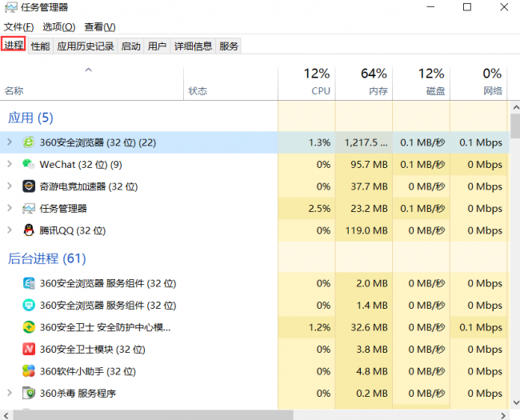
Task: Click the 任务管理器 row icon
Action: coord(29,208)
